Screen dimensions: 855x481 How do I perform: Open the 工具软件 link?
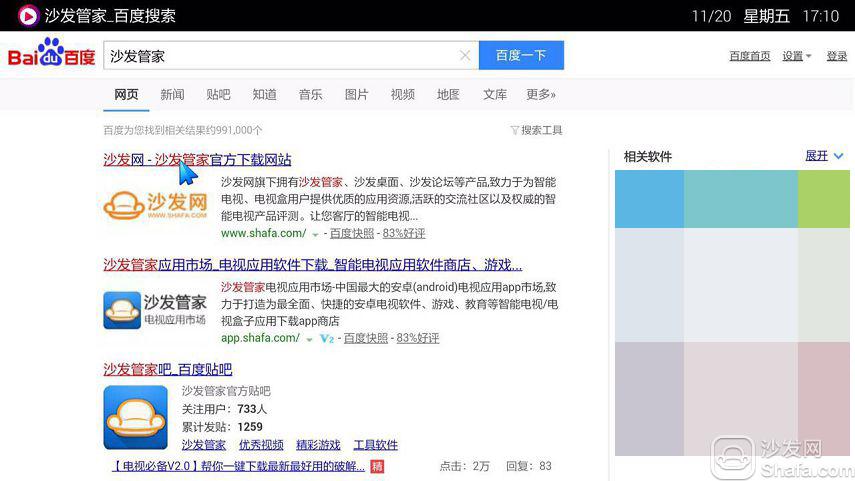pos(376,445)
